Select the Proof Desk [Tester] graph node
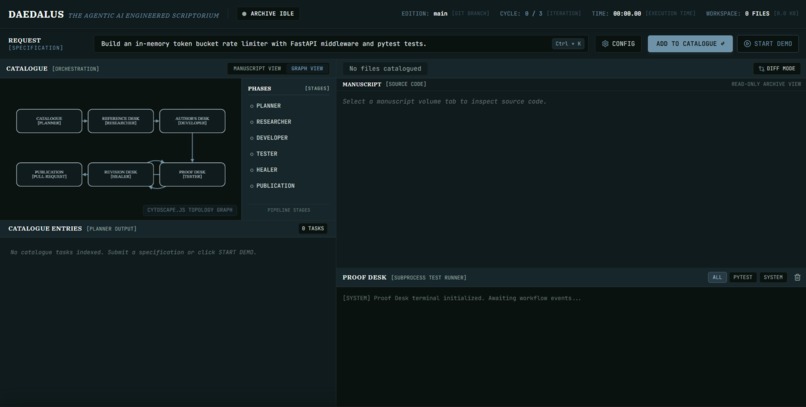Image resolution: width=806 pixels, height=407 pixels. 192,174
